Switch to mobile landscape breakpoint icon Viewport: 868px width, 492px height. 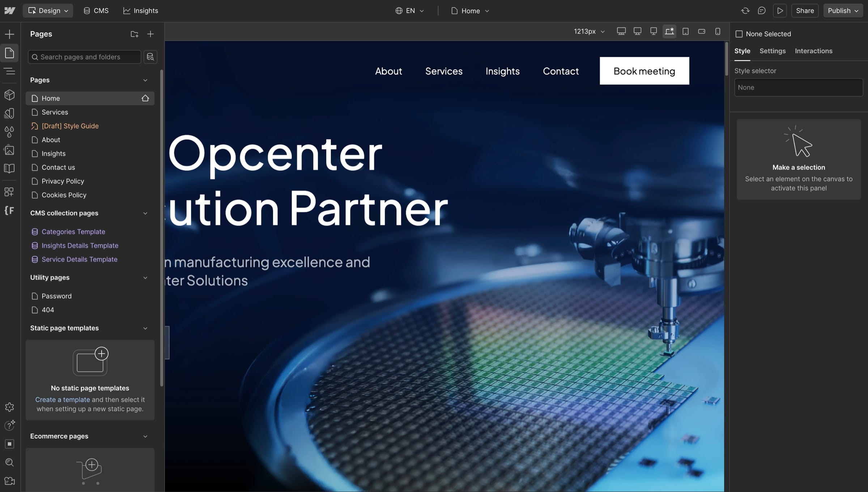[702, 31]
